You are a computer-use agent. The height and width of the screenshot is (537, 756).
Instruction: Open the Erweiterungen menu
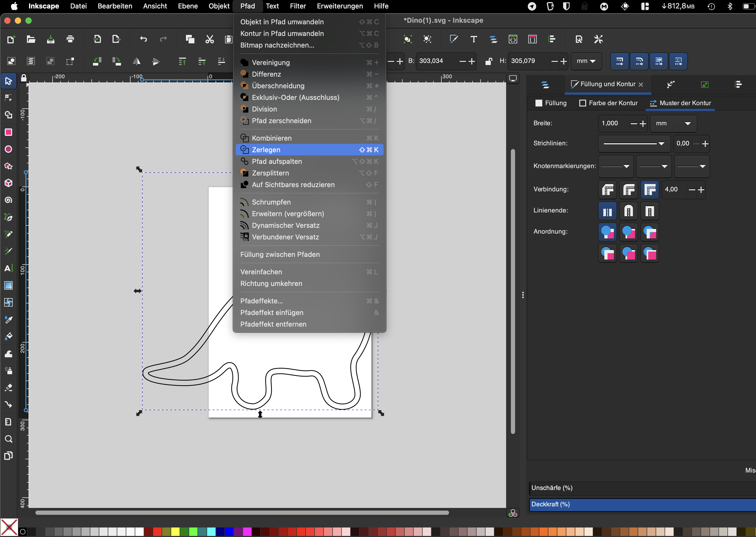tap(340, 6)
